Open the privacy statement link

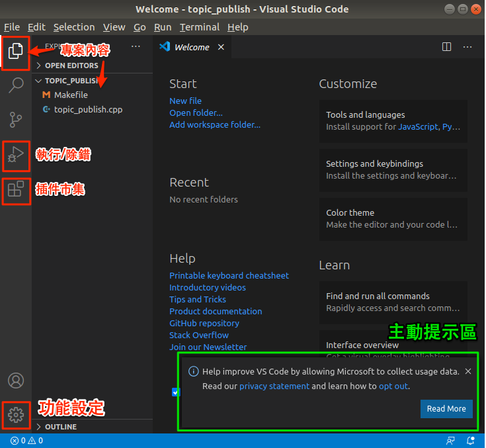[274, 386]
